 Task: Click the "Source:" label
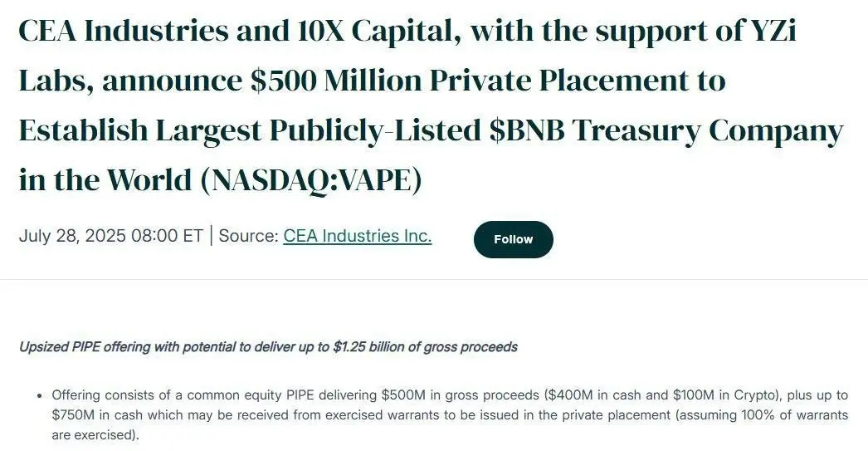pyautogui.click(x=249, y=236)
